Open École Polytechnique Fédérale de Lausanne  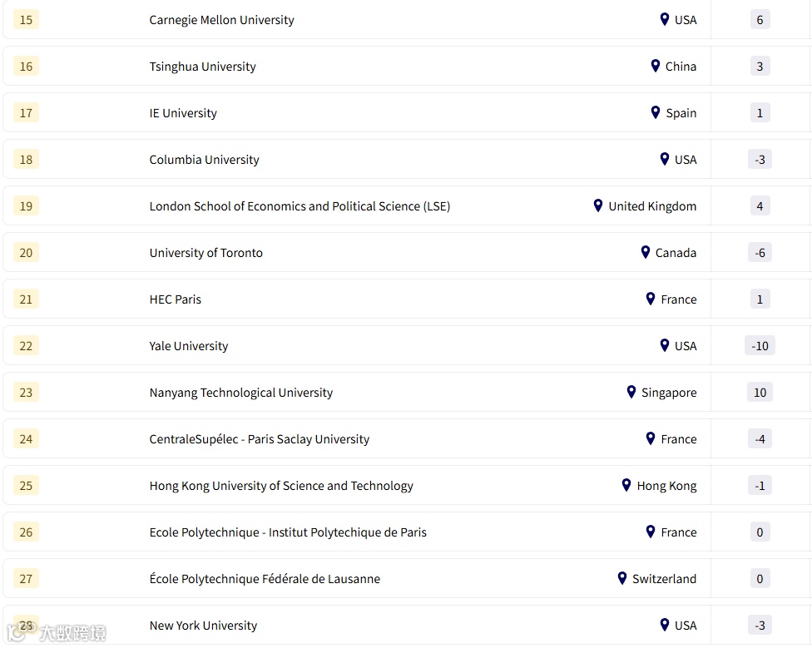pos(265,579)
